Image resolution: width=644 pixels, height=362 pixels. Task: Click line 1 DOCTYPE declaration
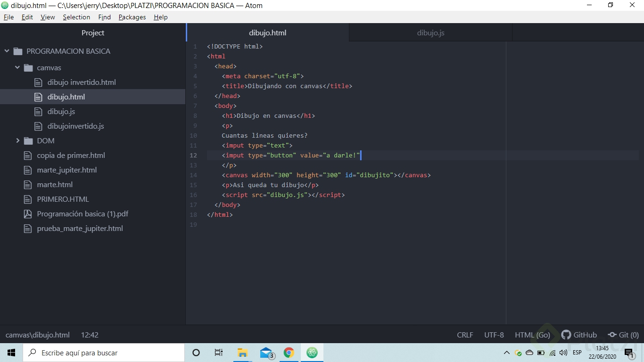coord(235,46)
